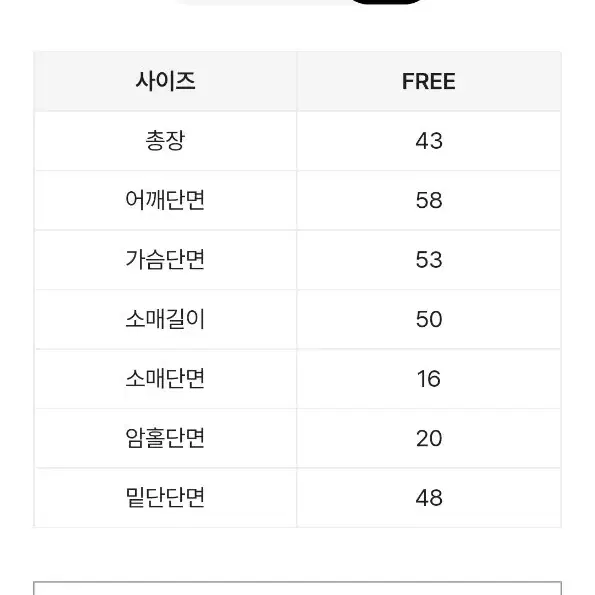
Task: Click the sleeve length value 50
Action: (429, 319)
